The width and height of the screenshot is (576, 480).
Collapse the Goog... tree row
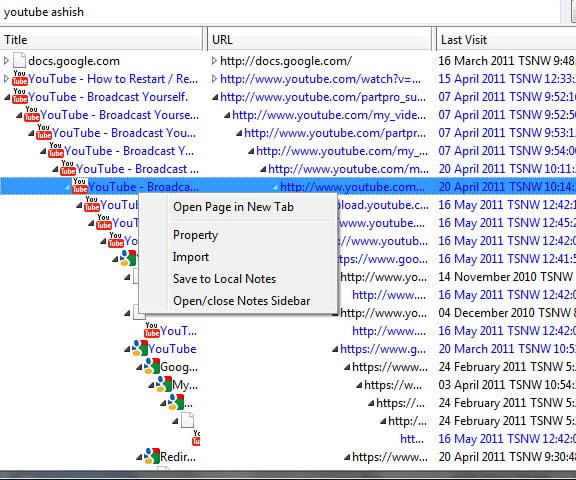point(139,367)
